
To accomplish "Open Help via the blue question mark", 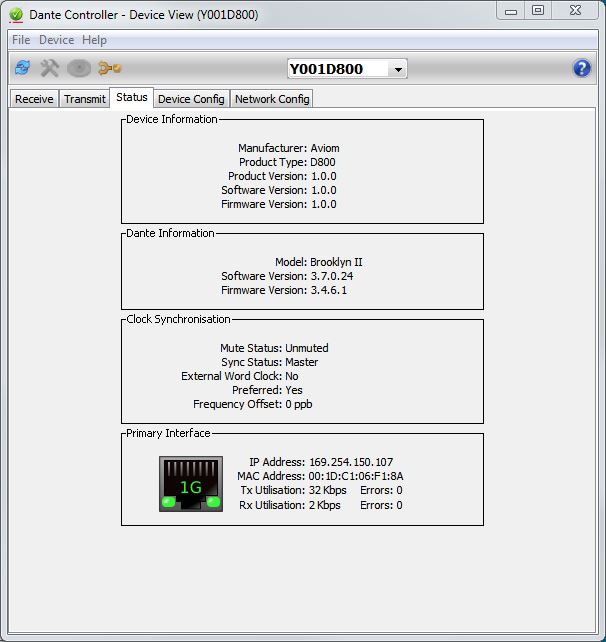I will (581, 69).
